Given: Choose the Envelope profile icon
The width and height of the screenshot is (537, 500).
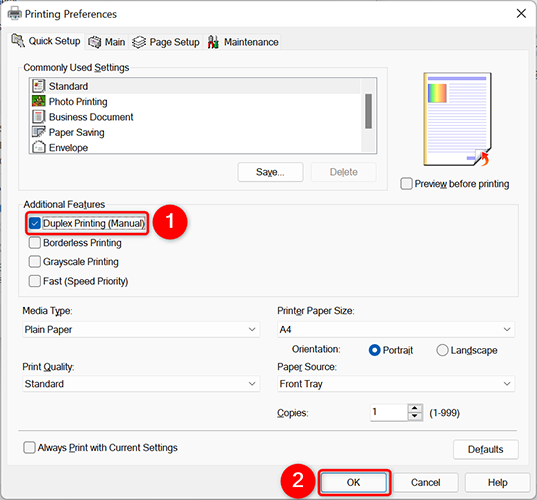Looking at the screenshot, I should click(x=38, y=147).
